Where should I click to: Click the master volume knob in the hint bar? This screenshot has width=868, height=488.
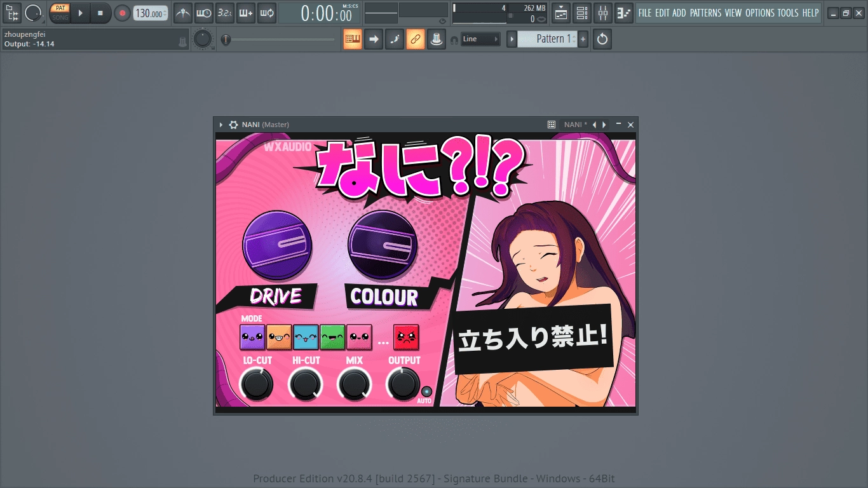coord(202,39)
